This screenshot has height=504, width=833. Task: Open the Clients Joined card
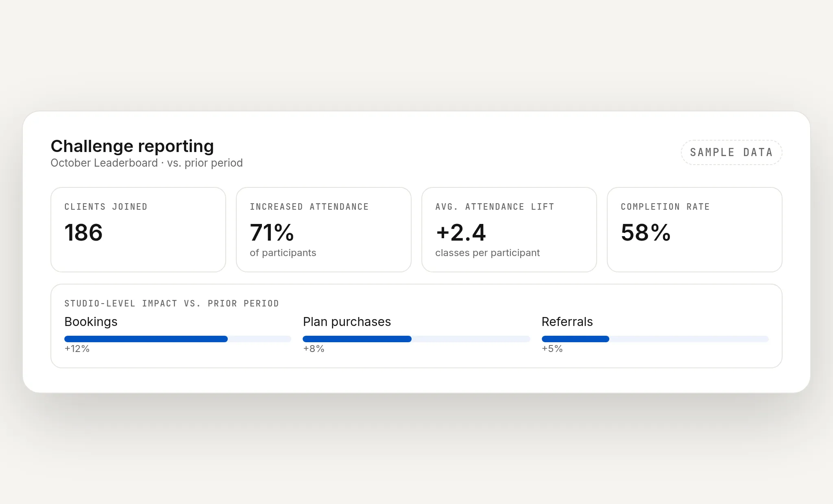click(x=138, y=230)
